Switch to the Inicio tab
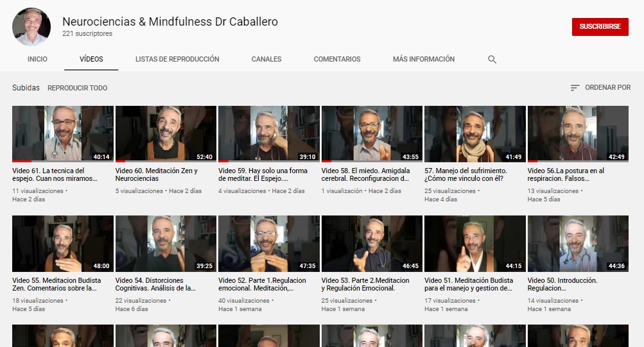 point(37,59)
